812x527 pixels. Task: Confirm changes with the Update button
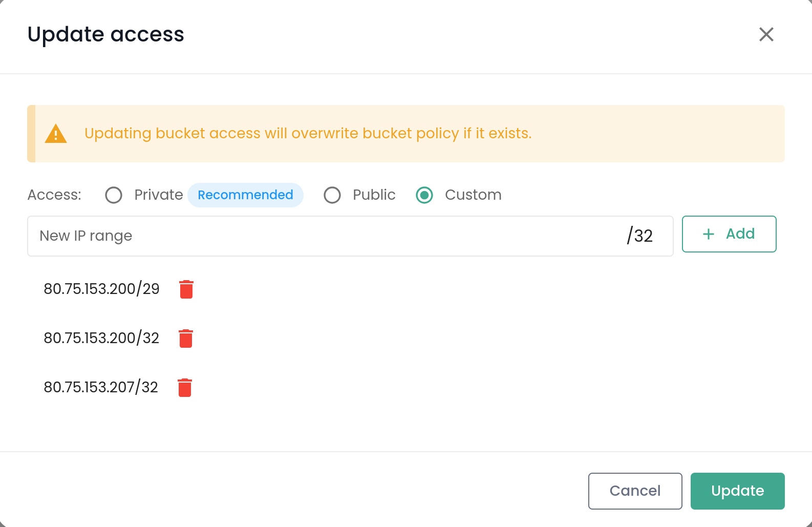pyautogui.click(x=737, y=491)
